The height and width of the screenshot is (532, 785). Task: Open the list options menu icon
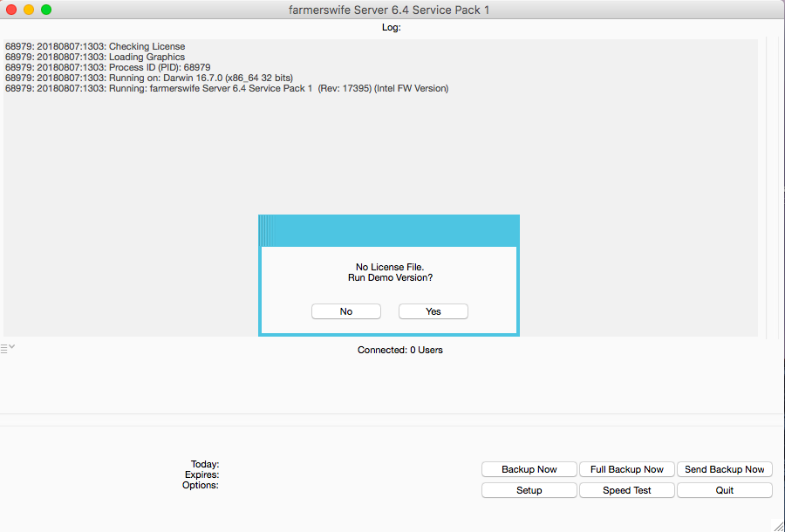8,348
